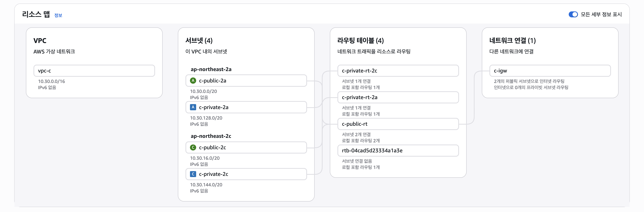The image size is (644, 212).
Task: Select the c-public-2c subnet
Action: (246, 147)
